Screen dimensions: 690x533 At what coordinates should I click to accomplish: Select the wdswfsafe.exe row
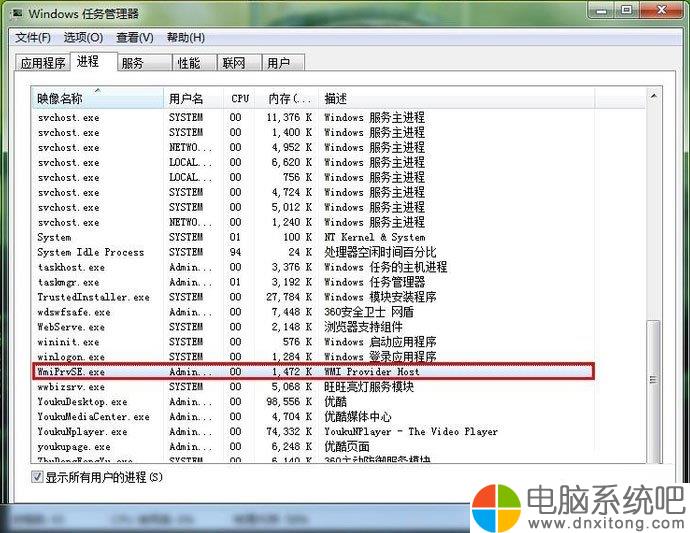click(312, 312)
